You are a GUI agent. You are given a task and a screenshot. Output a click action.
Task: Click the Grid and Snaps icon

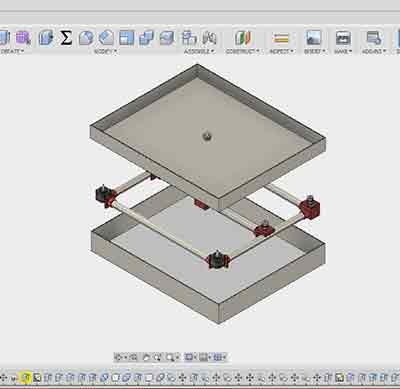click(x=203, y=357)
